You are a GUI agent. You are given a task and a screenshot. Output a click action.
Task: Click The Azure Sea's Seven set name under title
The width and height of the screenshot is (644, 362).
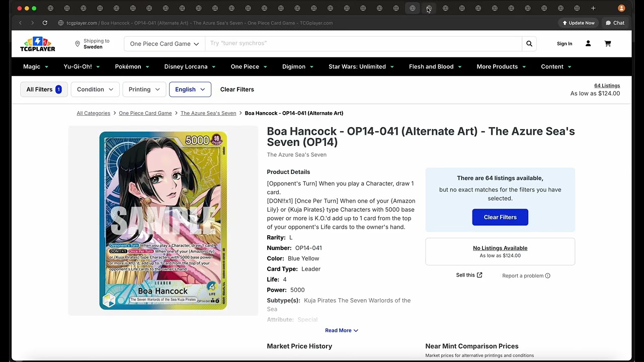[x=296, y=155]
